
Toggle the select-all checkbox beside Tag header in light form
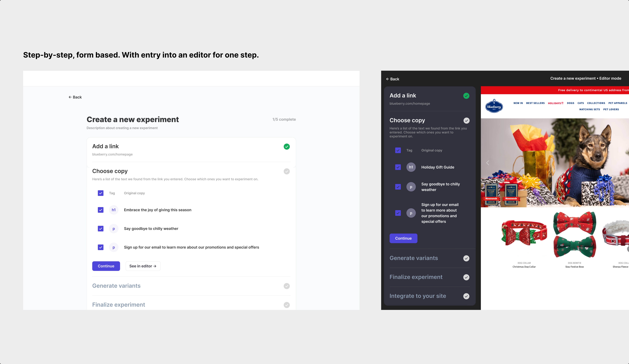101,193
